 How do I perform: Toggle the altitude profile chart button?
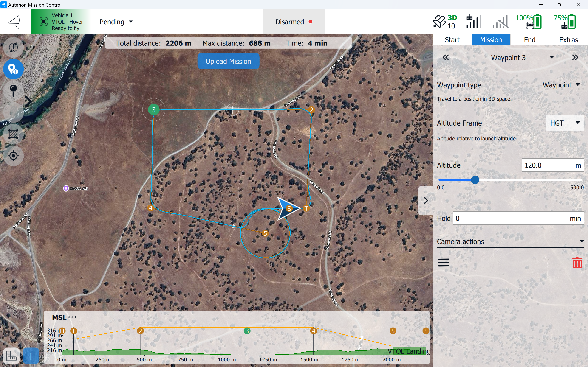[x=11, y=356]
